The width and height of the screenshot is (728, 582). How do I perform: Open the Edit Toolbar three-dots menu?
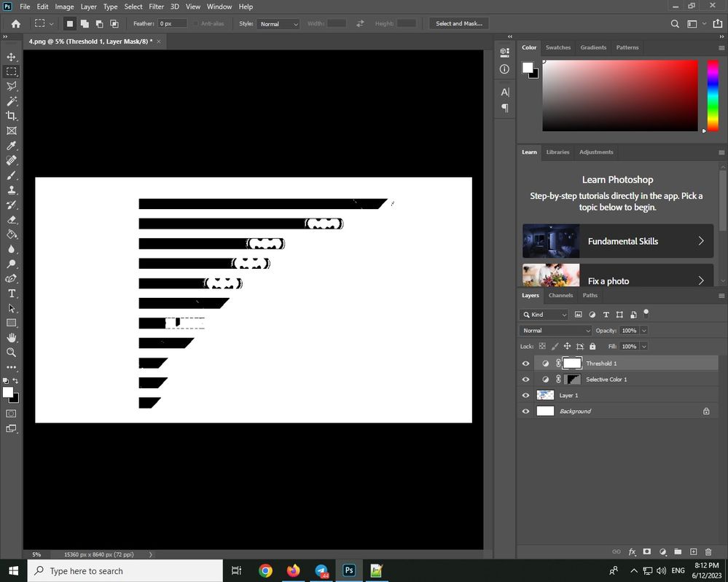(x=11, y=367)
